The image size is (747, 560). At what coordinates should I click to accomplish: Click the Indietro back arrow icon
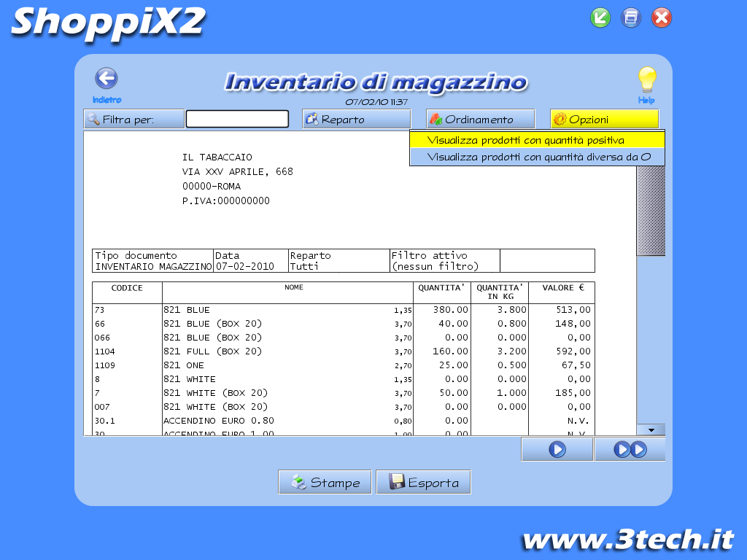pyautogui.click(x=107, y=79)
